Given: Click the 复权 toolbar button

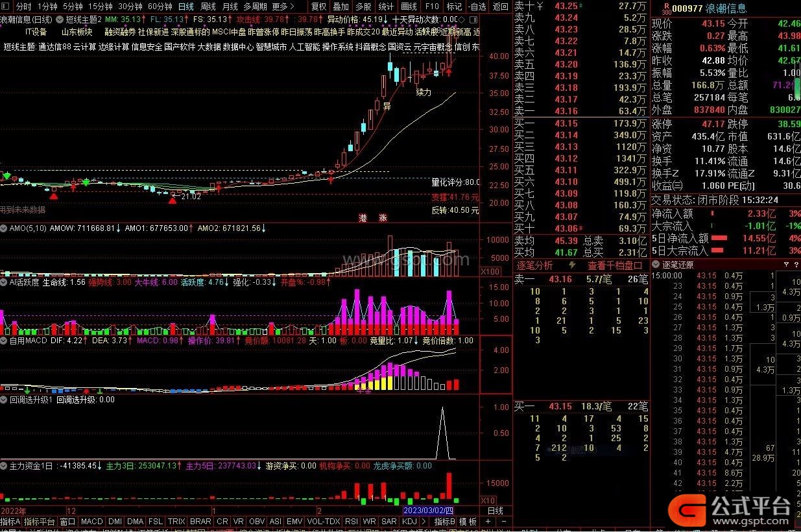Looking at the screenshot, I should point(319,6).
